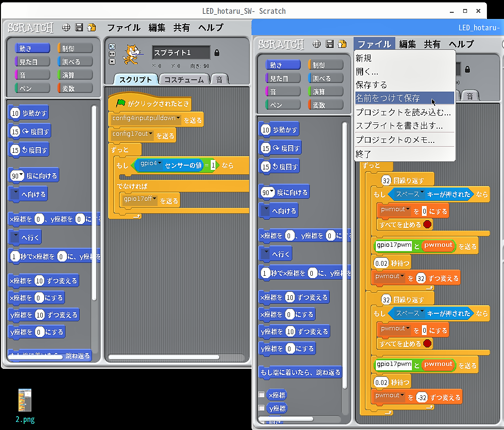The height and width of the screenshot is (430, 504).
Task: Click もし端に着いたら、跳ね返る block in right window
Action: pyautogui.click(x=300, y=373)
